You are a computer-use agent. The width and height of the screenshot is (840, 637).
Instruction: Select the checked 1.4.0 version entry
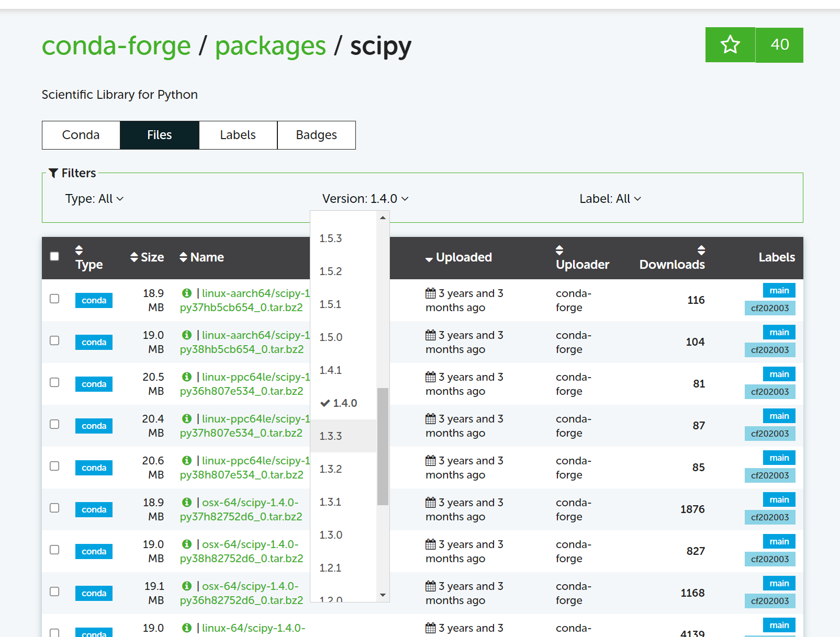343,403
